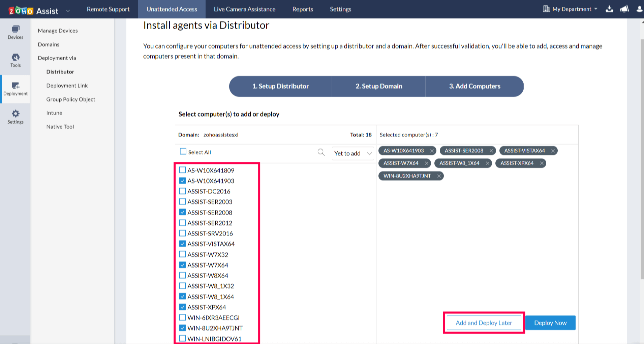Open Settings from the left sidebar icon
This screenshot has height=344, width=644.
pos(15,116)
